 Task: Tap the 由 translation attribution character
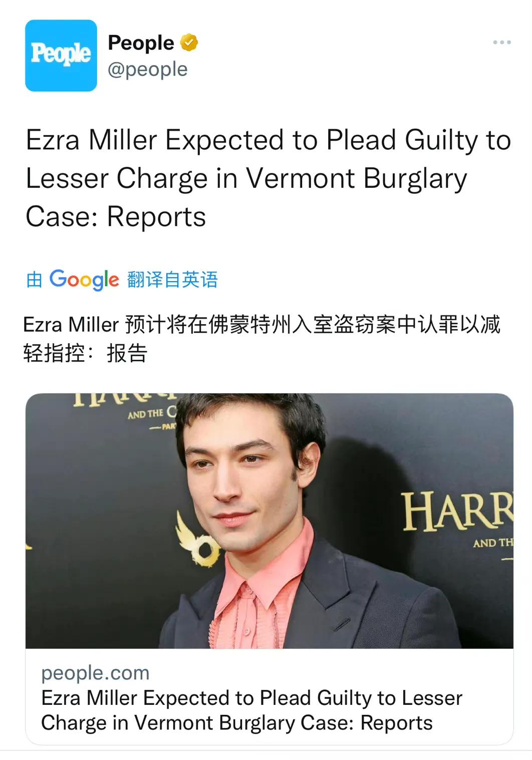click(34, 280)
